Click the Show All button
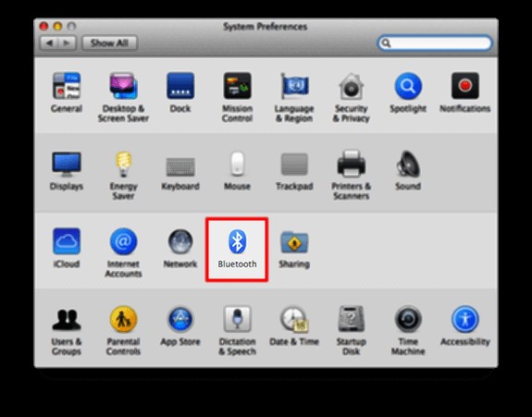 [x=109, y=43]
